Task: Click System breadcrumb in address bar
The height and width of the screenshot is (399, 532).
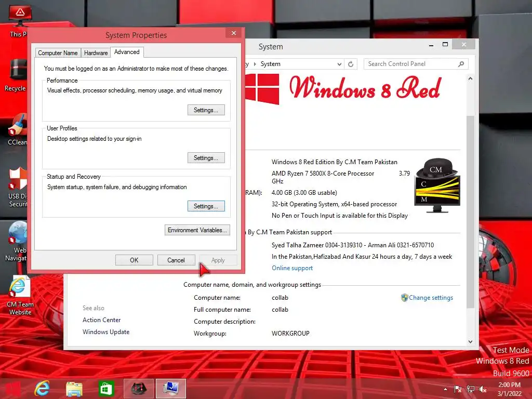Action: [270, 64]
